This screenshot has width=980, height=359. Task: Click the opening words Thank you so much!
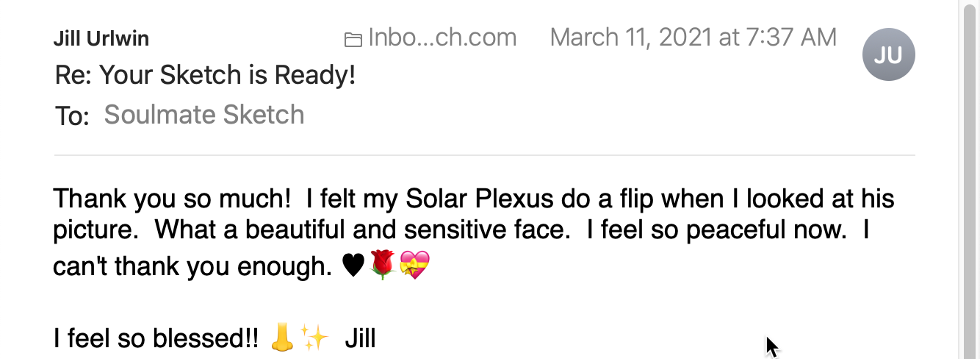point(173,199)
